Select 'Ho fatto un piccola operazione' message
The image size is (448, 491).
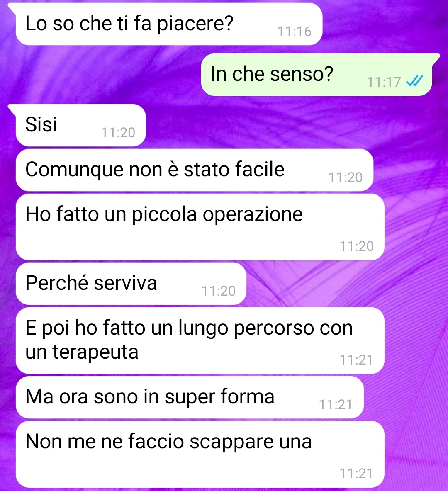tap(200, 227)
